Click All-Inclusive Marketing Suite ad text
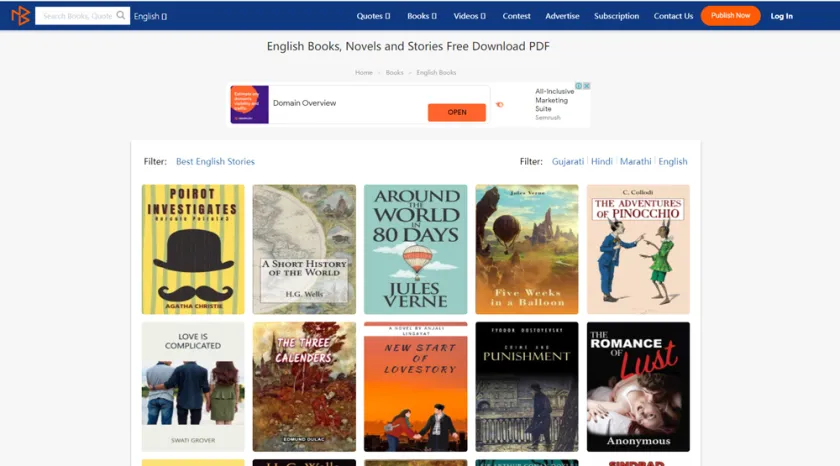 tap(554, 100)
